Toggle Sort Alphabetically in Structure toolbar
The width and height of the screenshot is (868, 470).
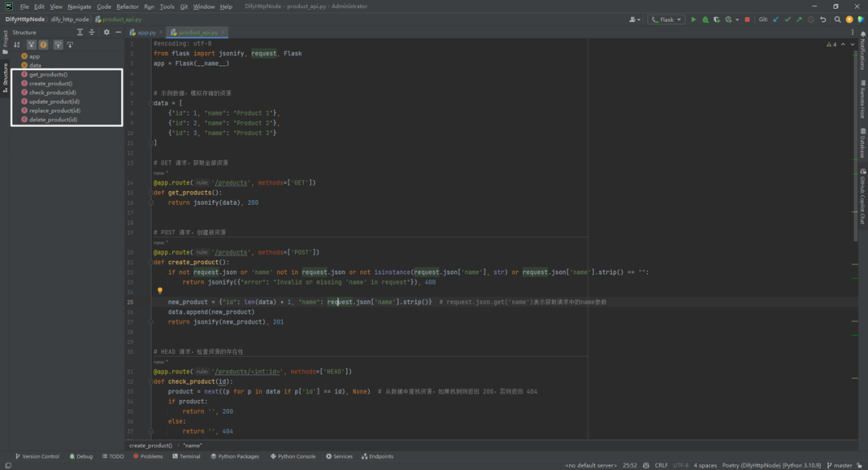click(x=17, y=45)
